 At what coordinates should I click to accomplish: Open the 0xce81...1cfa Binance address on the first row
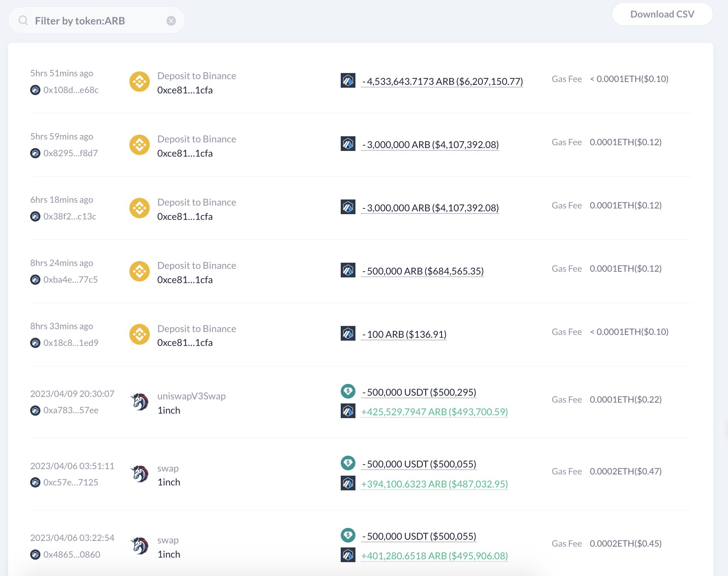[185, 90]
